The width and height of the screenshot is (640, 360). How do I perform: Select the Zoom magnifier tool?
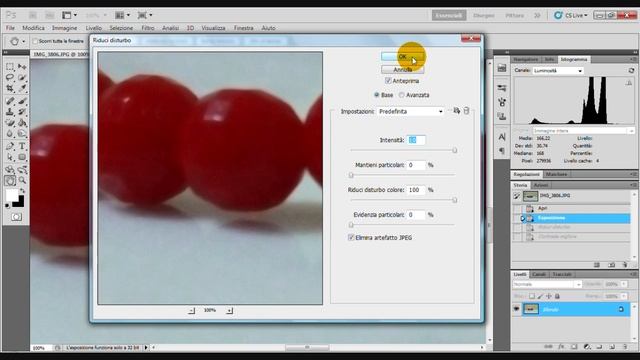(x=22, y=180)
